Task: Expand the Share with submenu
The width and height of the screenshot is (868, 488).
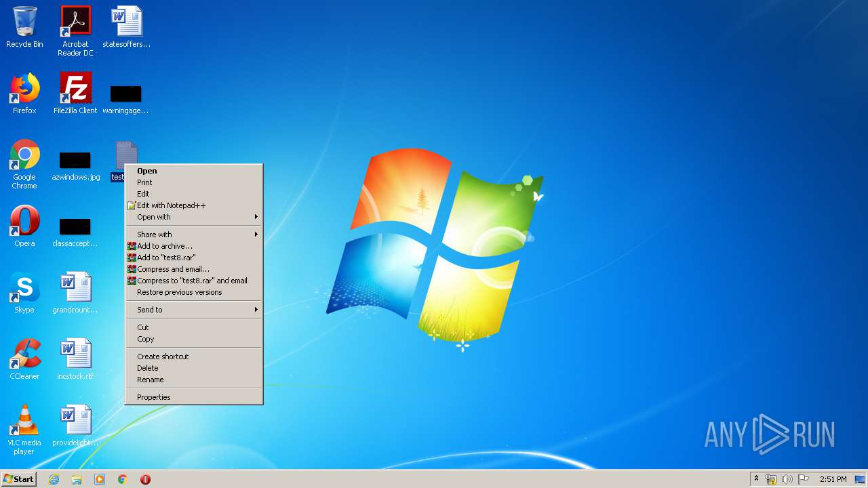Action: (194, 235)
